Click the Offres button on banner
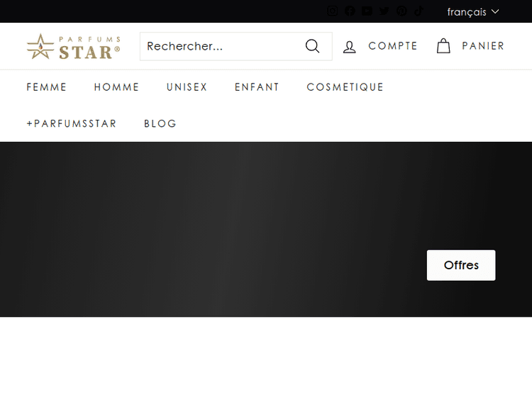 click(461, 265)
